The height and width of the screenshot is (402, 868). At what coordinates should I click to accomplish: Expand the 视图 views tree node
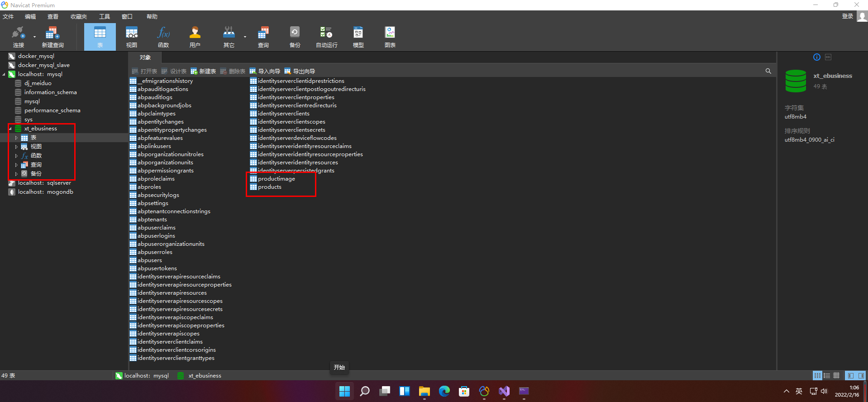coord(17,147)
